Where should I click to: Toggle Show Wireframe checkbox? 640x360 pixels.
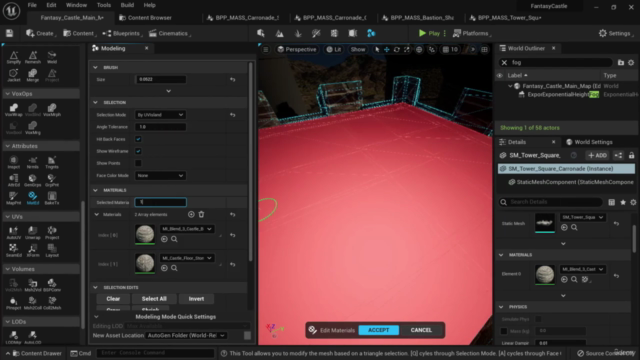tap(138, 151)
